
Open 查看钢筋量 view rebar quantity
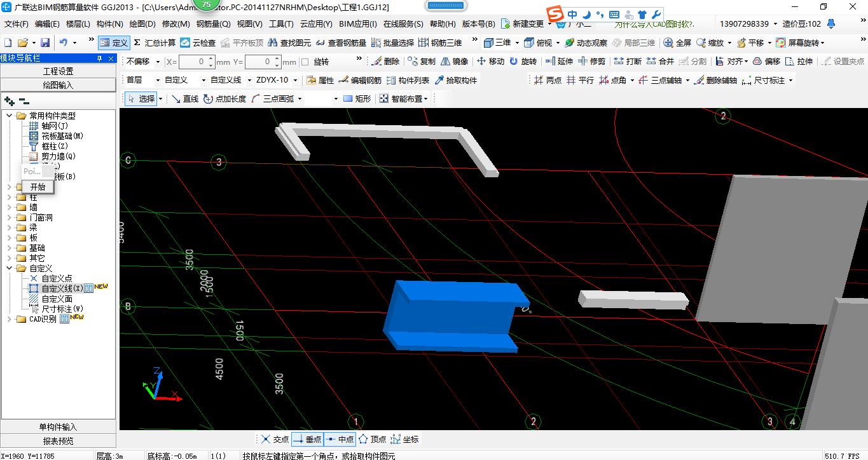(341, 43)
